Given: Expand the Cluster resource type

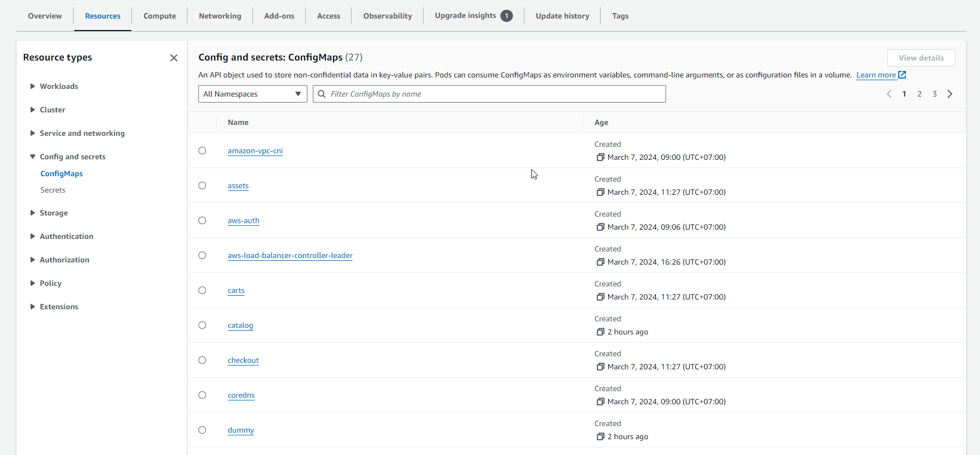Looking at the screenshot, I should point(33,110).
